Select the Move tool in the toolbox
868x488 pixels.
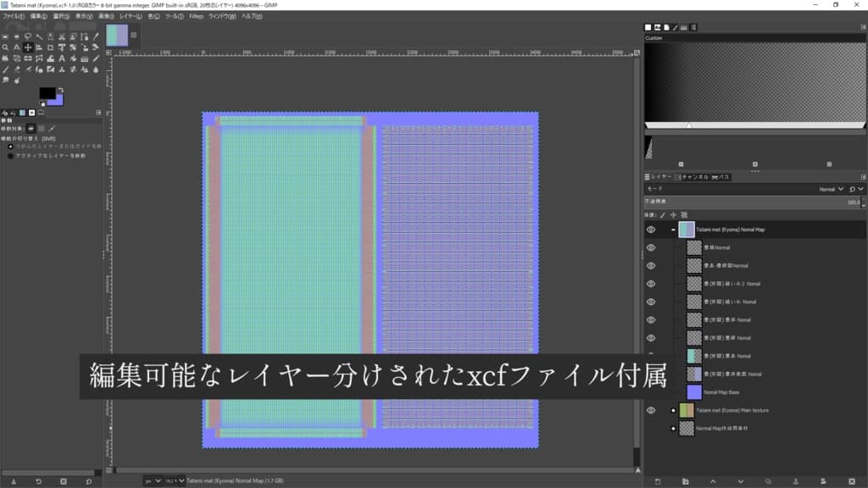28,49
